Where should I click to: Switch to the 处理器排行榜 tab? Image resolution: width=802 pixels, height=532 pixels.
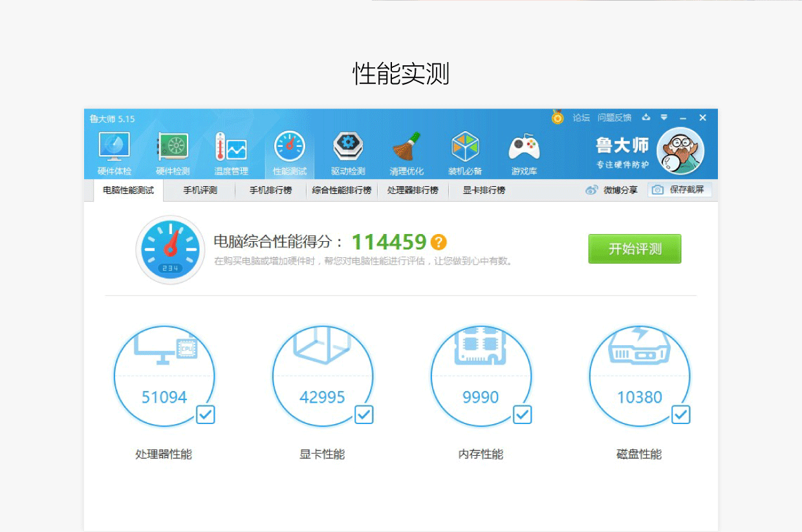(413, 191)
